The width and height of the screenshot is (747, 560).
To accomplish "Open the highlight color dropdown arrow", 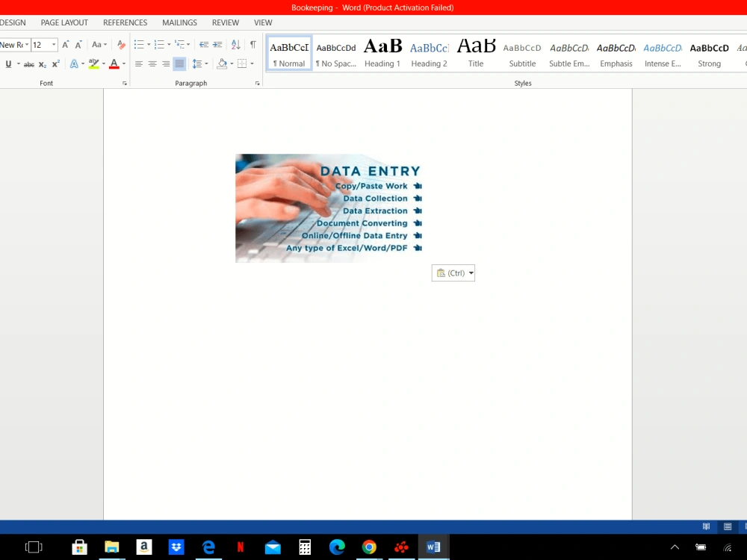I will pos(103,63).
